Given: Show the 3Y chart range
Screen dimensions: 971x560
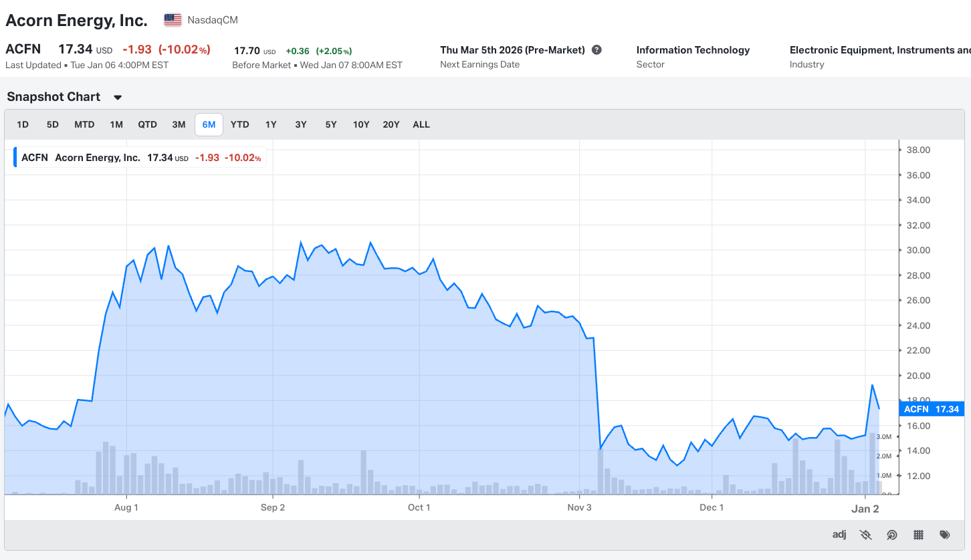Looking at the screenshot, I should [301, 124].
